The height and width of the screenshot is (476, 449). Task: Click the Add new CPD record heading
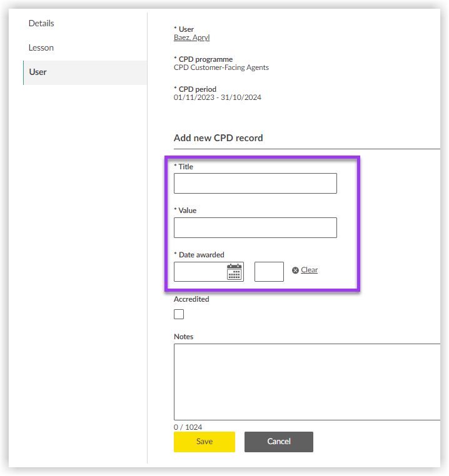pos(218,138)
